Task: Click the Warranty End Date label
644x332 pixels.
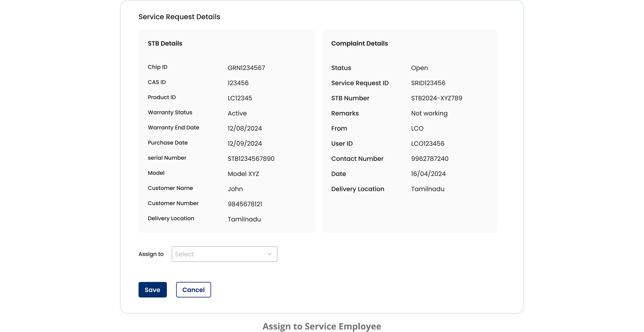Action: (173, 127)
